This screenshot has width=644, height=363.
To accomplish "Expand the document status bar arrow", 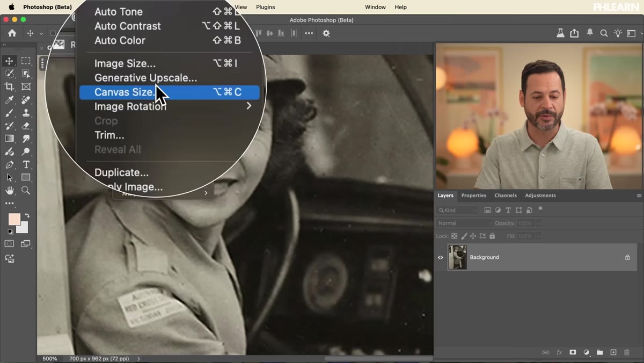I will (138, 359).
